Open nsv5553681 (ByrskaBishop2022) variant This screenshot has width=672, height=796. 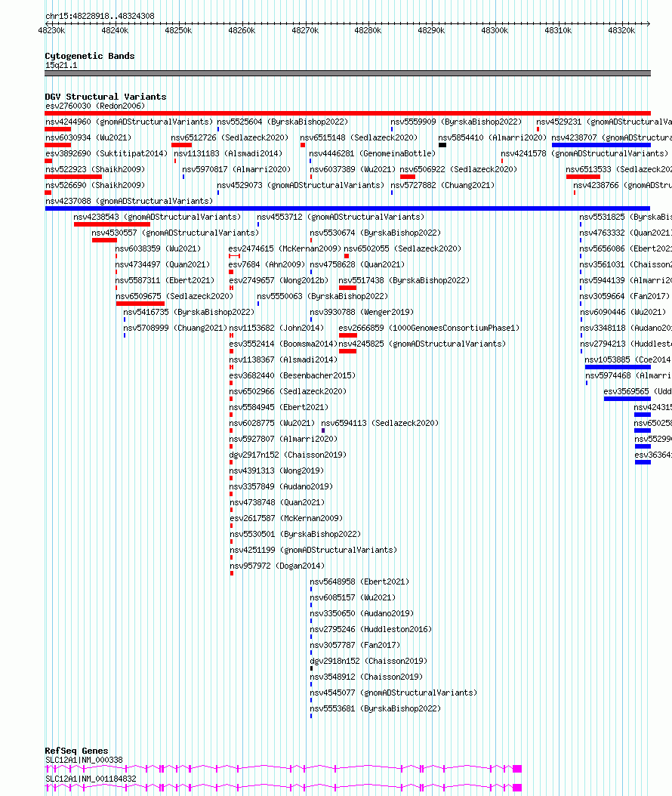coord(375,708)
